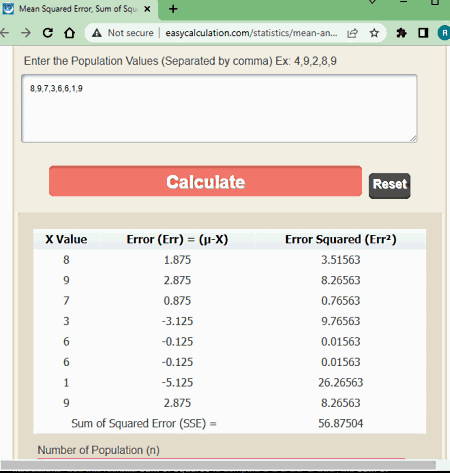Click the SSE total 56.87504
This screenshot has height=473, width=450.
click(x=341, y=423)
